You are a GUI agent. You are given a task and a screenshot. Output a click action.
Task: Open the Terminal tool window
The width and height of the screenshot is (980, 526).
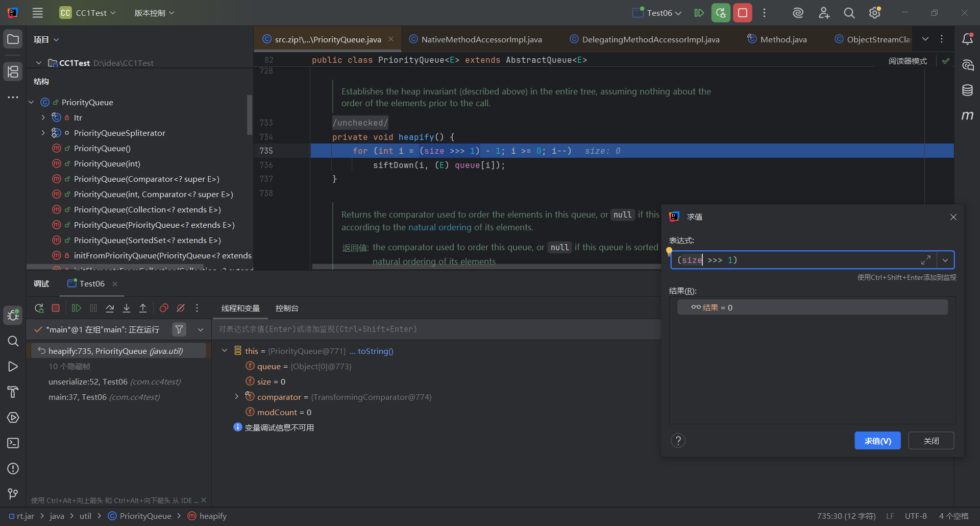pos(13,443)
